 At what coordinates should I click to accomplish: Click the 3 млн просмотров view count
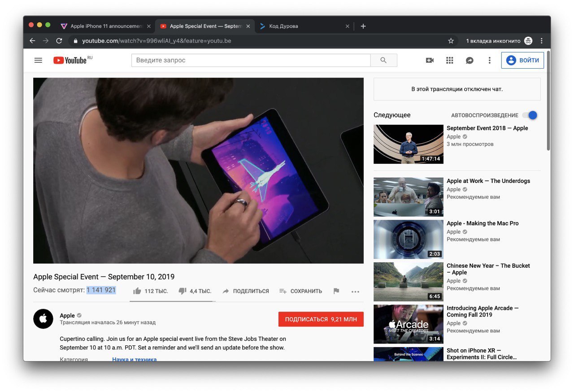[470, 144]
